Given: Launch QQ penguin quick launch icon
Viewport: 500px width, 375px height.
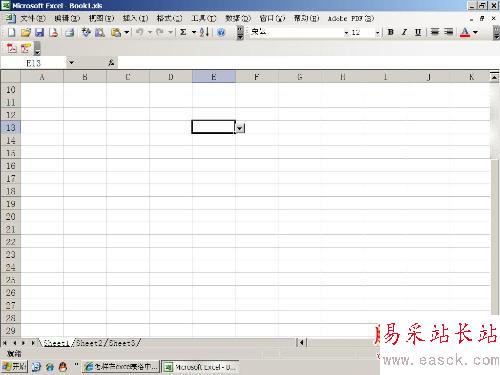Looking at the screenshot, I should coord(63,367).
